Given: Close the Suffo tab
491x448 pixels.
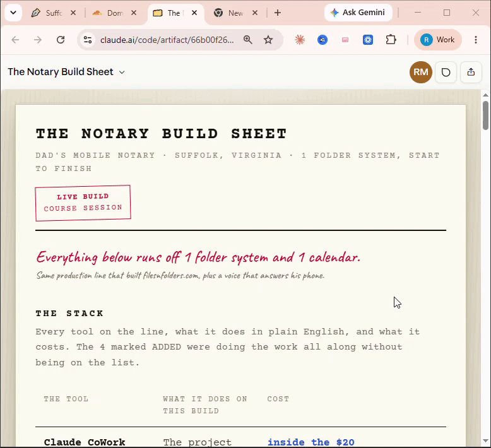Looking at the screenshot, I should click(x=73, y=13).
